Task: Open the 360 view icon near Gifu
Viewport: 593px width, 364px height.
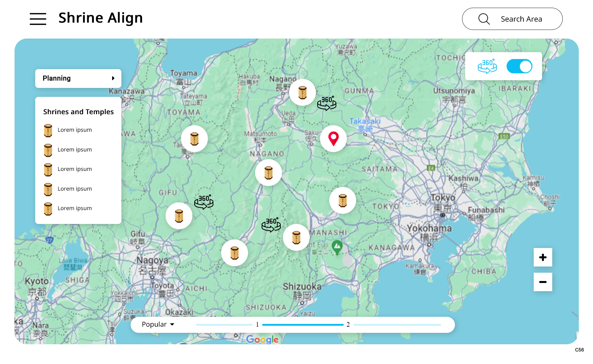Action: (x=204, y=202)
